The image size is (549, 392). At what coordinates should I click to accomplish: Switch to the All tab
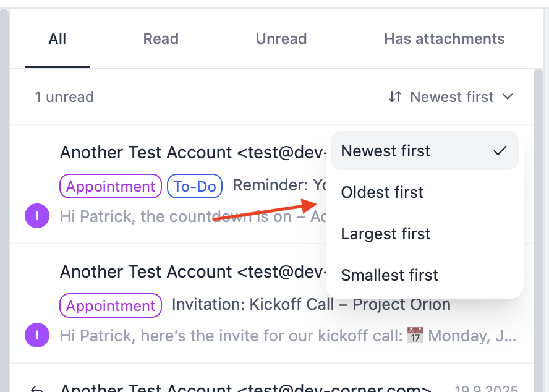(57, 39)
